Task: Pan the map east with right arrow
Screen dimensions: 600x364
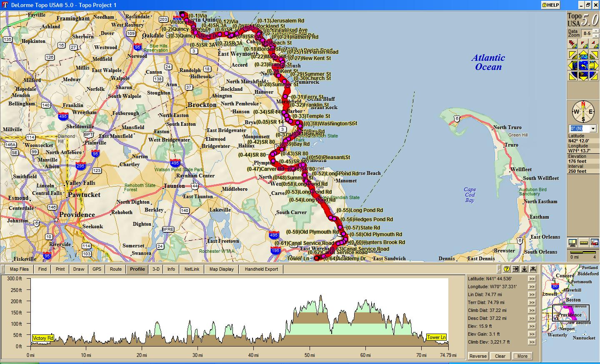Action: [594, 65]
